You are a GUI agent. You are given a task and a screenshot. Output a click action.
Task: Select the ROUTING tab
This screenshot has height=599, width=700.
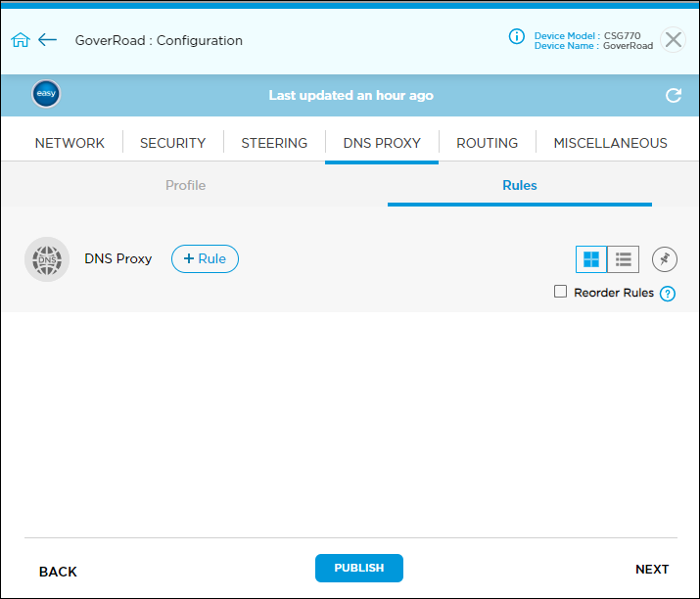487,143
